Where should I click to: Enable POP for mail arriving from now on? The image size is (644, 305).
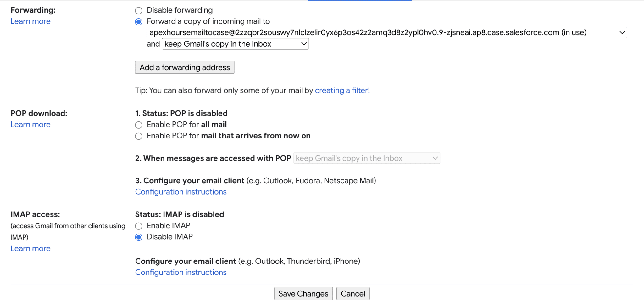pyautogui.click(x=139, y=136)
